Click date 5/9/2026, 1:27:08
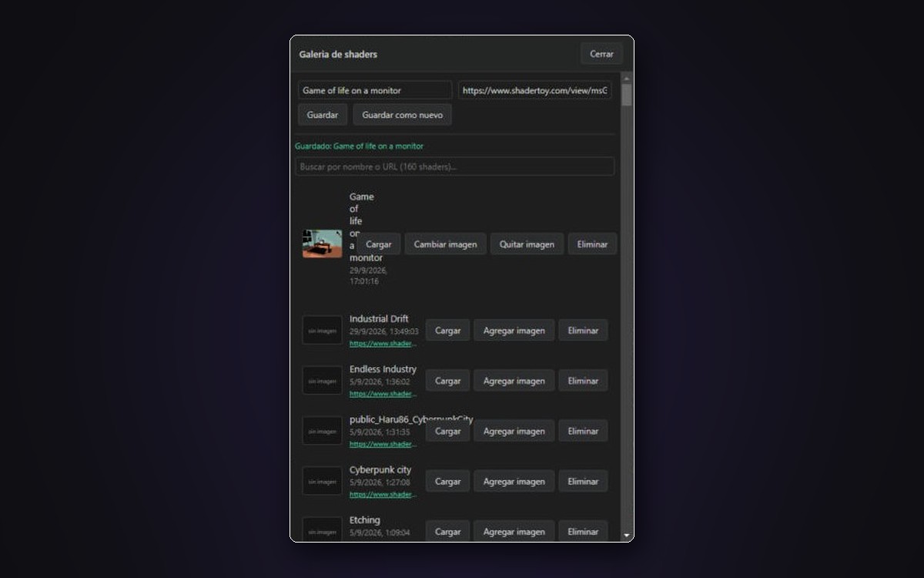This screenshot has height=578, width=924. (380, 482)
